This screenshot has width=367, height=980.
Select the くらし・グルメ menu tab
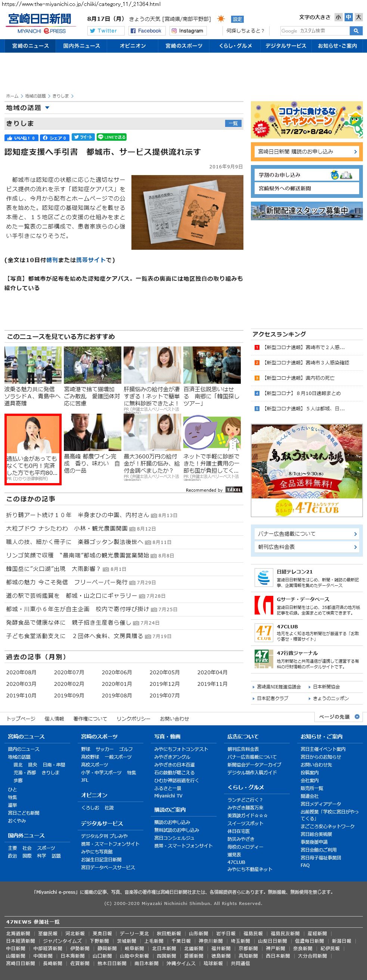pos(235,46)
